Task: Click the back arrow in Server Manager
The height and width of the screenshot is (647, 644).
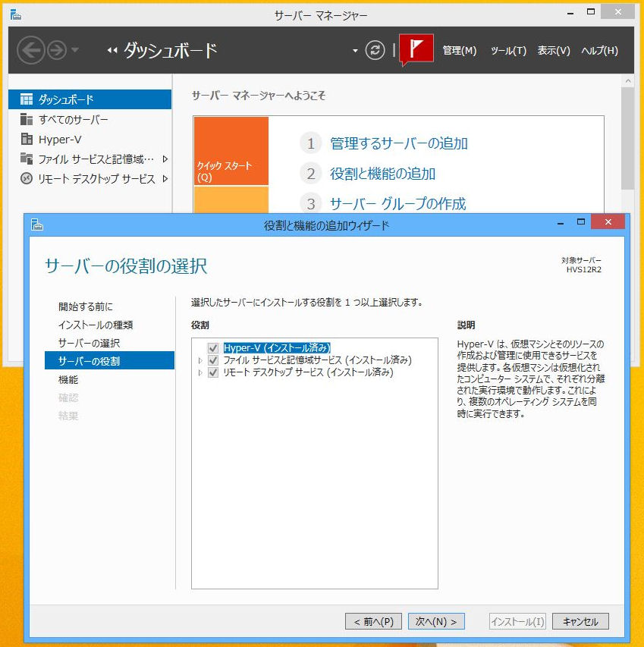Action: 30,50
